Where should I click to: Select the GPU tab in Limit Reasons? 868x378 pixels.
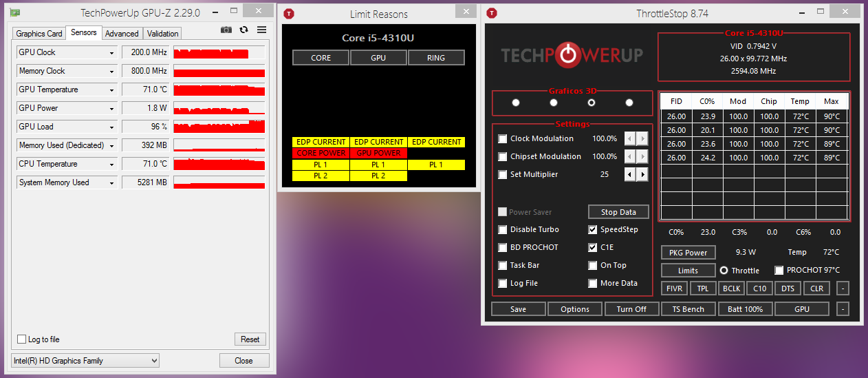tap(378, 58)
